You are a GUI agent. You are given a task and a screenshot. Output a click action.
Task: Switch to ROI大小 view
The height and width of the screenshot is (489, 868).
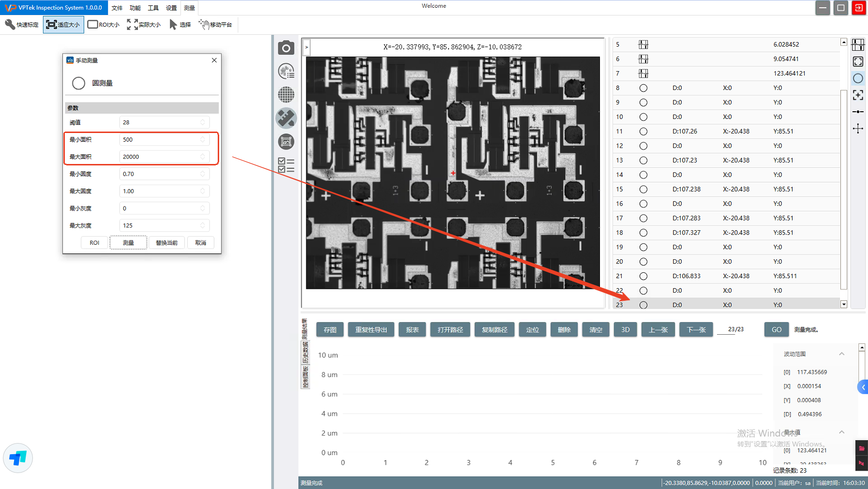[104, 25]
